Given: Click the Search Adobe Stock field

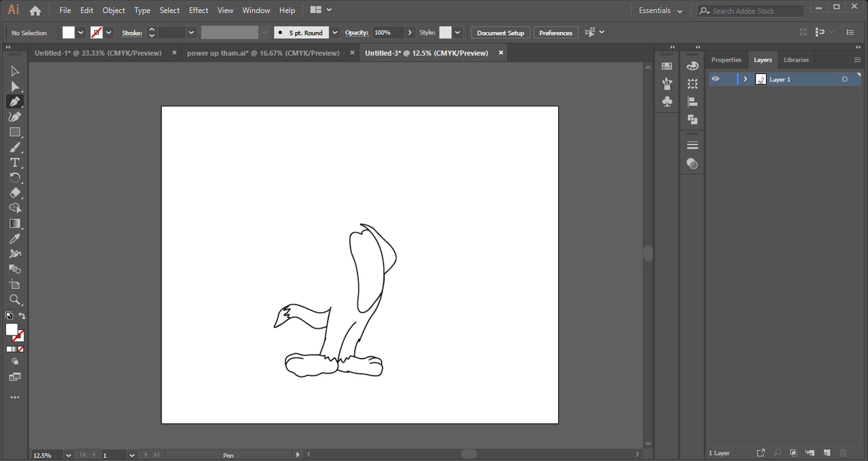Looking at the screenshot, I should click(x=751, y=11).
